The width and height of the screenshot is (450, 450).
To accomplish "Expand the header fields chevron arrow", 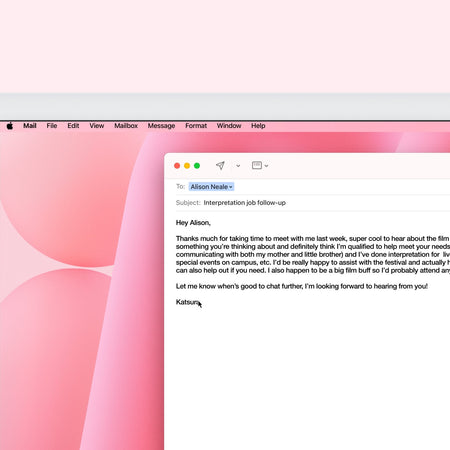I will [x=266, y=166].
